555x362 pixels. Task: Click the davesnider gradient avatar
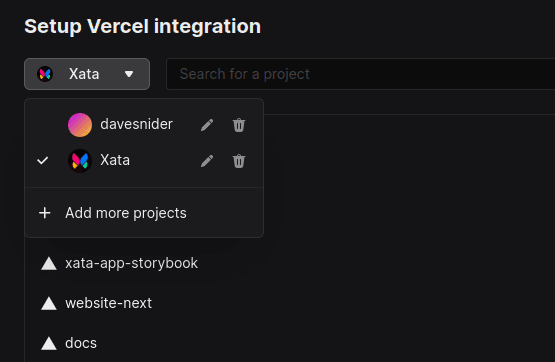80,125
